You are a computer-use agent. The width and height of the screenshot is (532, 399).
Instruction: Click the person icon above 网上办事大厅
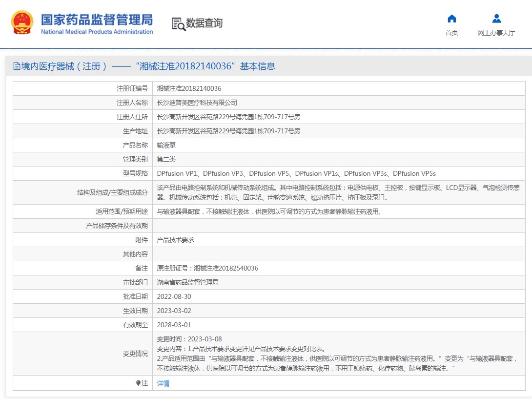(496, 19)
